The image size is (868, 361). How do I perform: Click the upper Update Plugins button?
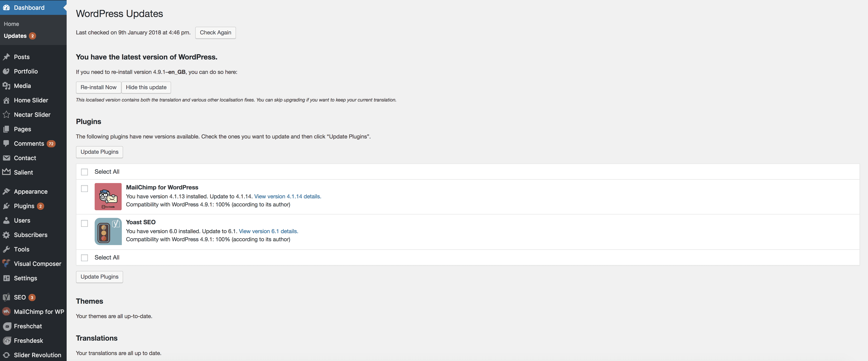tap(99, 152)
